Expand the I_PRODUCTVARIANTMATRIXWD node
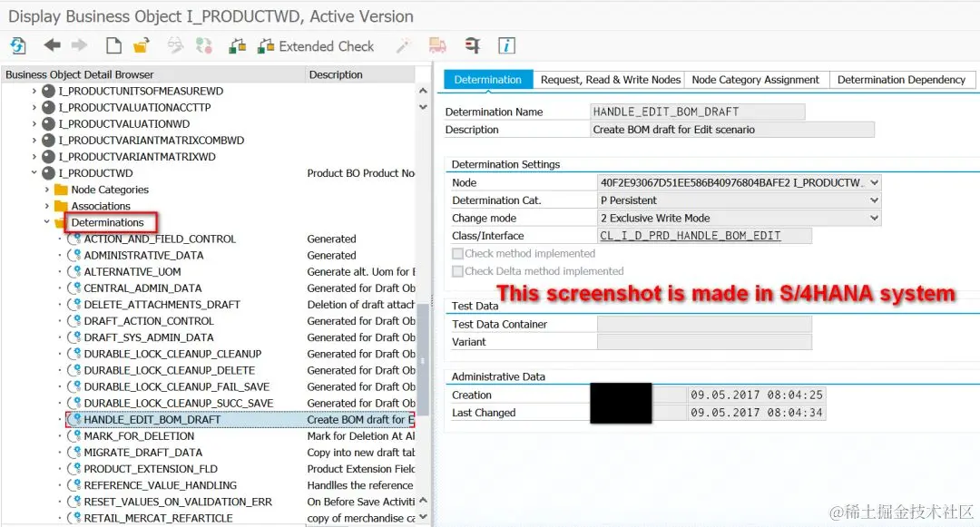This screenshot has height=527, width=980. [x=34, y=157]
